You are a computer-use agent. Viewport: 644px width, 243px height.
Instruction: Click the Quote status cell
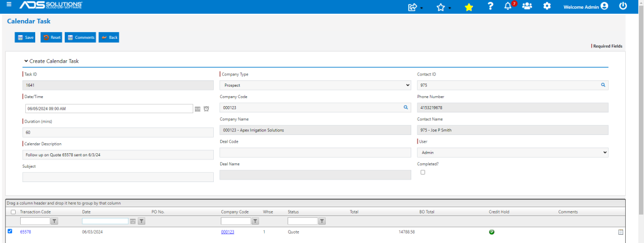click(293, 232)
